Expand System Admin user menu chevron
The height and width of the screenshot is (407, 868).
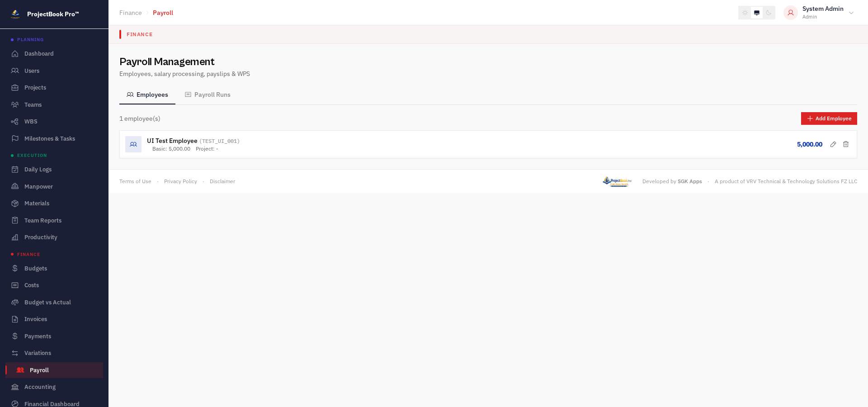851,13
